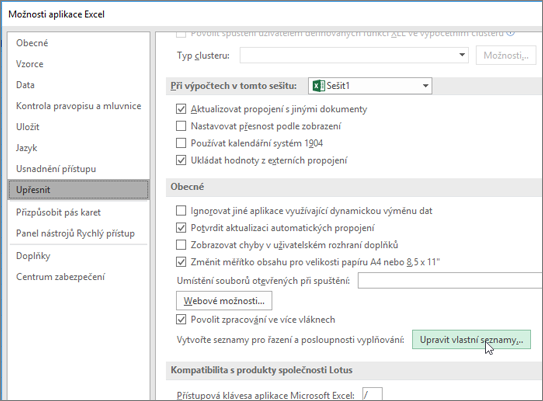
Task: Click the disabled Možnosti cluster button
Action: (506, 55)
